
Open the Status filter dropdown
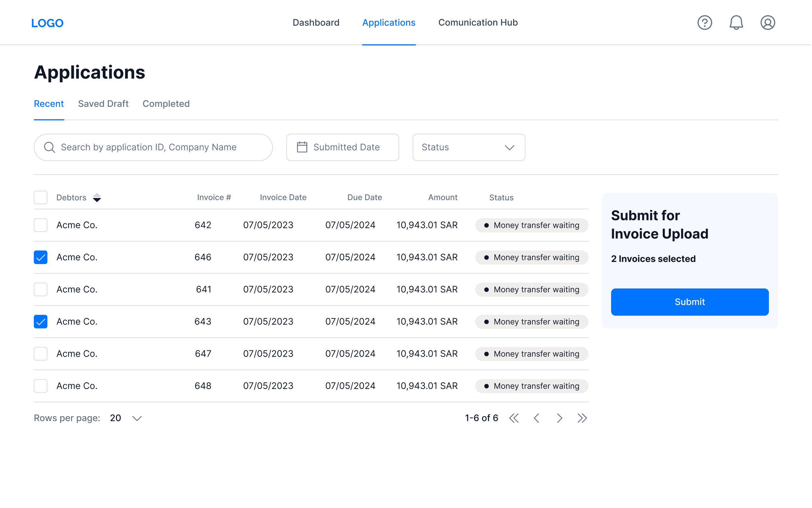click(469, 147)
